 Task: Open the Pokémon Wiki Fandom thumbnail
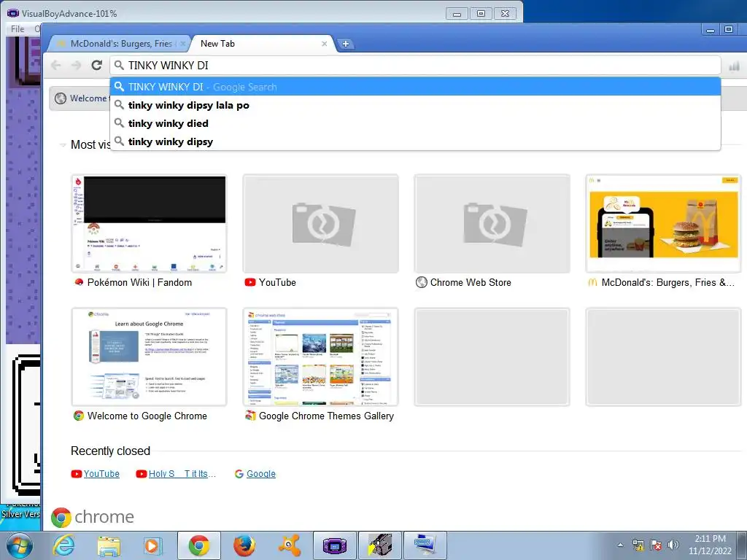tap(149, 223)
